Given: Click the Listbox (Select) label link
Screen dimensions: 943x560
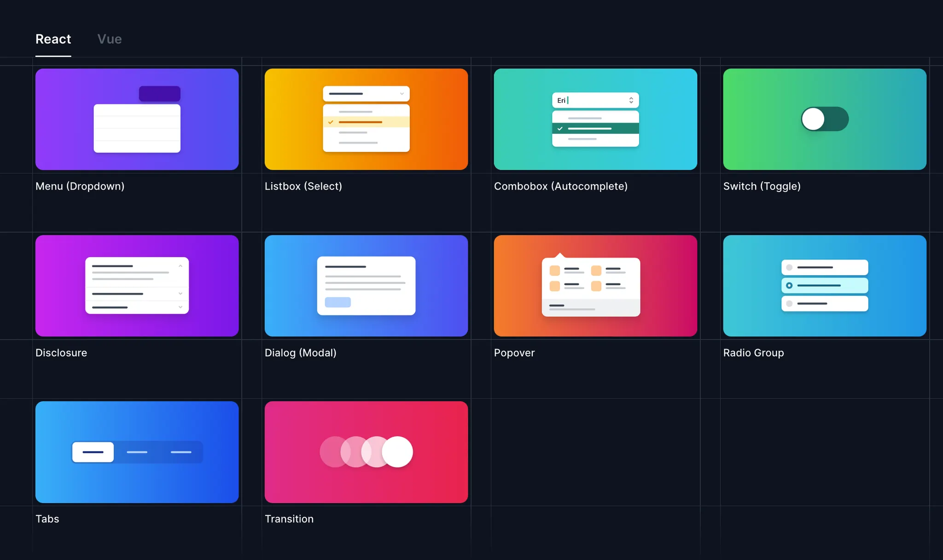Looking at the screenshot, I should [x=303, y=186].
